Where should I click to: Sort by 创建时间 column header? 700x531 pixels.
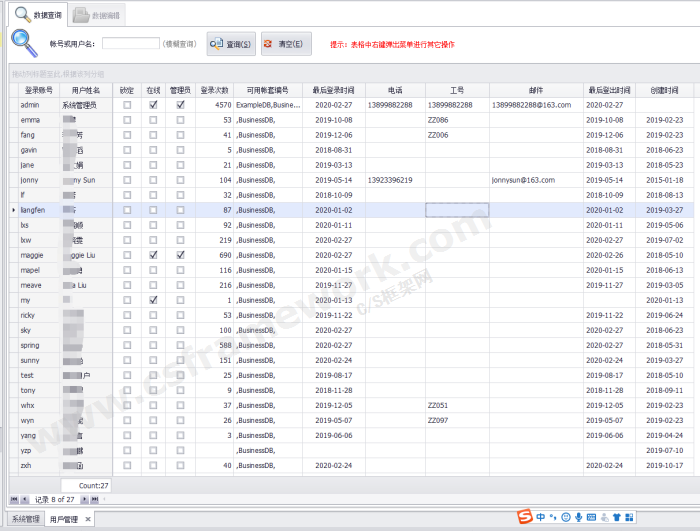pyautogui.click(x=664, y=90)
